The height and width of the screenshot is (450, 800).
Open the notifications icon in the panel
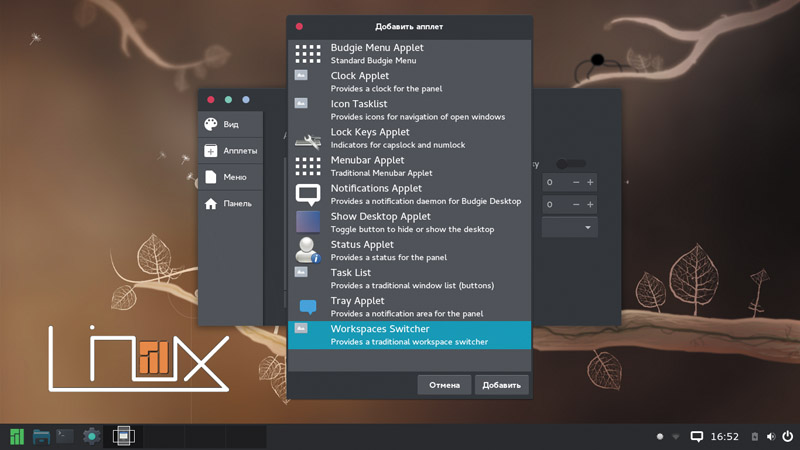[x=696, y=436]
